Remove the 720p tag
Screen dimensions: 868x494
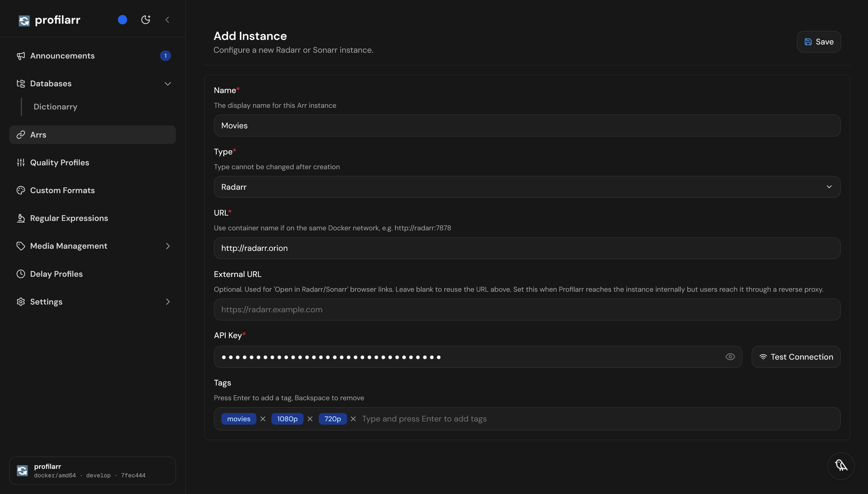[353, 419]
